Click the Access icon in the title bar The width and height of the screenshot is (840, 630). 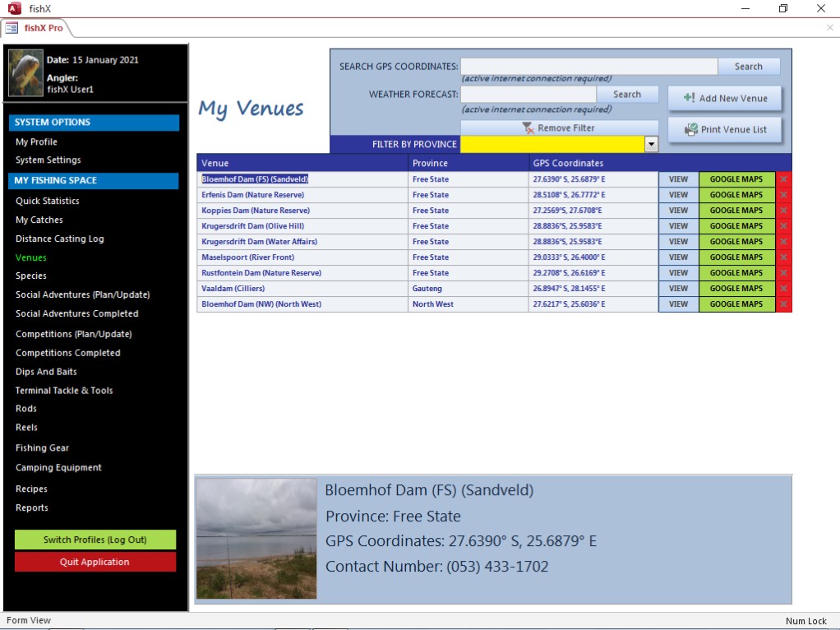click(x=14, y=8)
